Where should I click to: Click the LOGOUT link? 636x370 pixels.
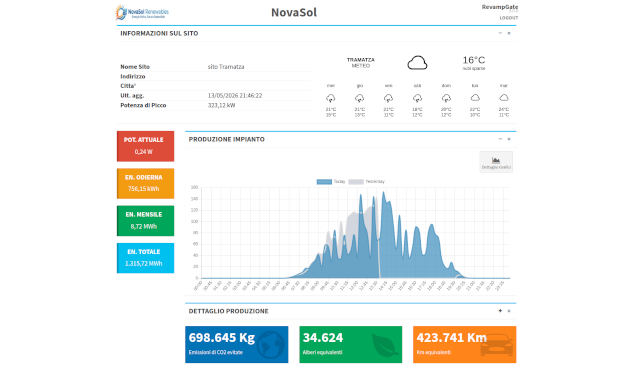click(x=509, y=18)
